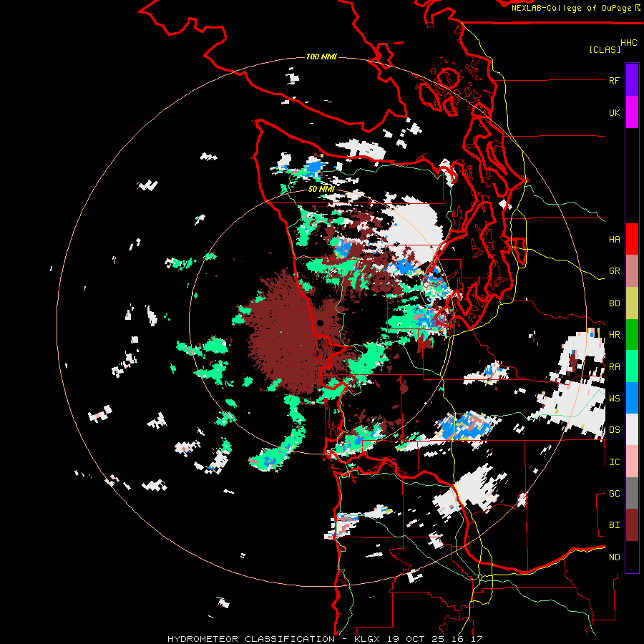Click the IC legend label
Screen dimensions: 644x644
tap(614, 462)
